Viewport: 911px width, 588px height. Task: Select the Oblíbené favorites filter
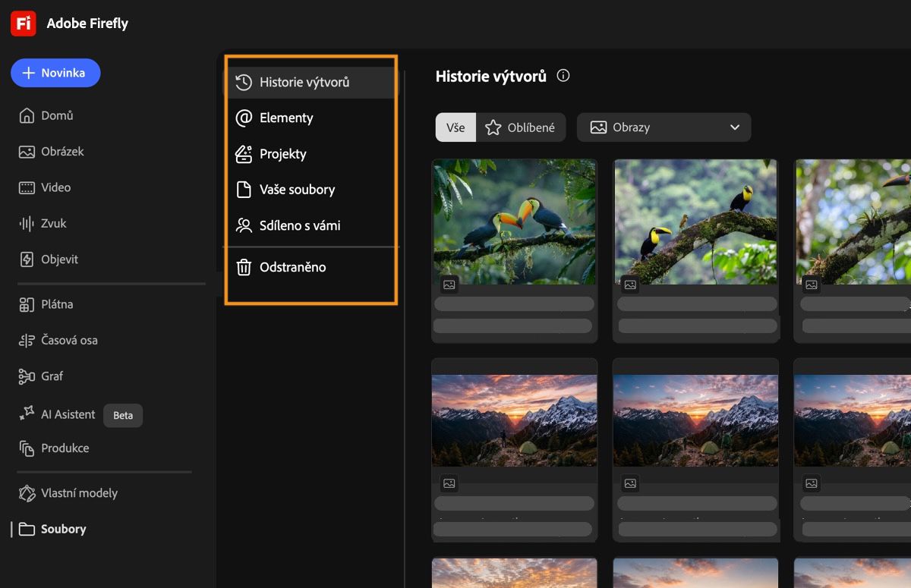pos(521,127)
